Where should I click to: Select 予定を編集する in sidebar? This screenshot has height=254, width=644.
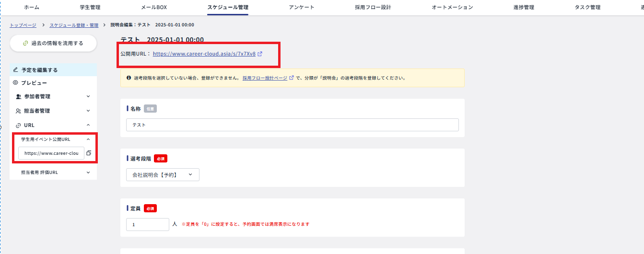39,70
